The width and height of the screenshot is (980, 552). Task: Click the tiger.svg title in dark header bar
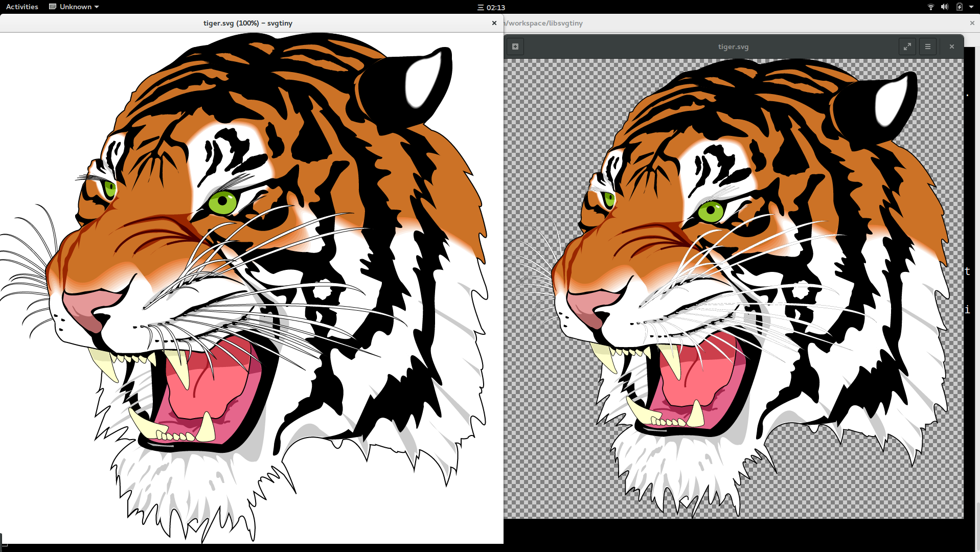click(x=733, y=47)
